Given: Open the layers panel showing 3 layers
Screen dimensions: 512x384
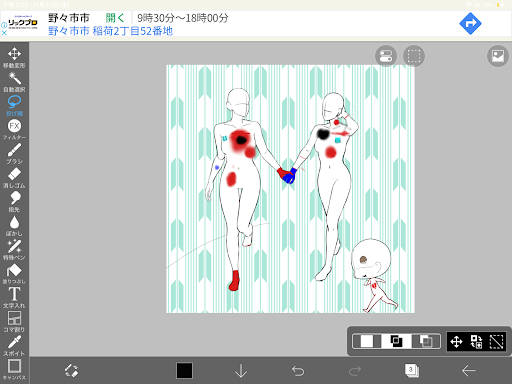Looking at the screenshot, I should (412, 370).
